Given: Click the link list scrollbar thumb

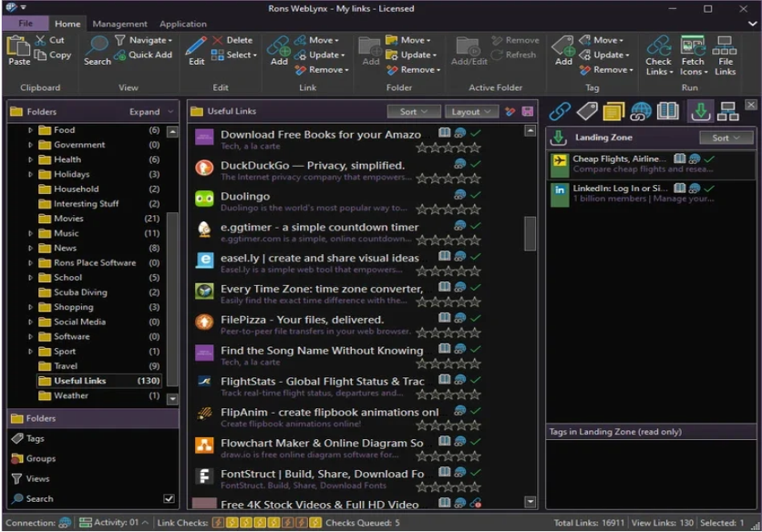Looking at the screenshot, I should 530,234.
